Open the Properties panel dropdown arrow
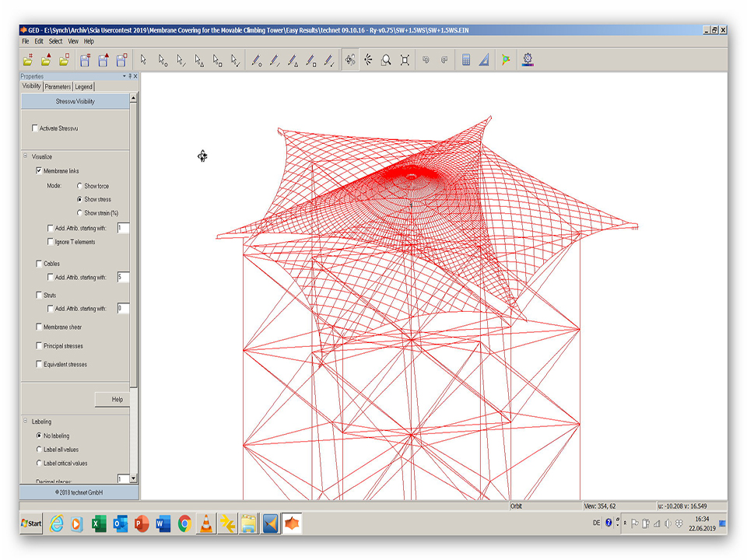The width and height of the screenshot is (747, 560). [124, 76]
